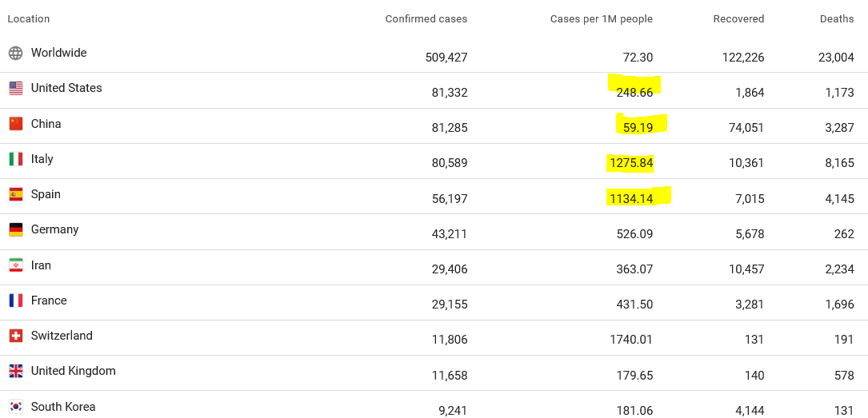Viewport: 868px width, 418px height.
Task: Click the highlighted 248.66 cases value
Action: coord(634,92)
